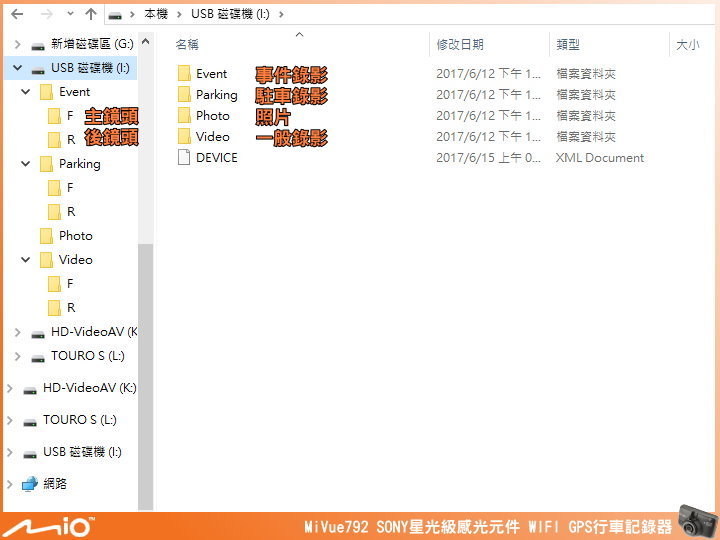The width and height of the screenshot is (720, 540).
Task: Select the DEVICE XML document file
Action: (x=216, y=158)
